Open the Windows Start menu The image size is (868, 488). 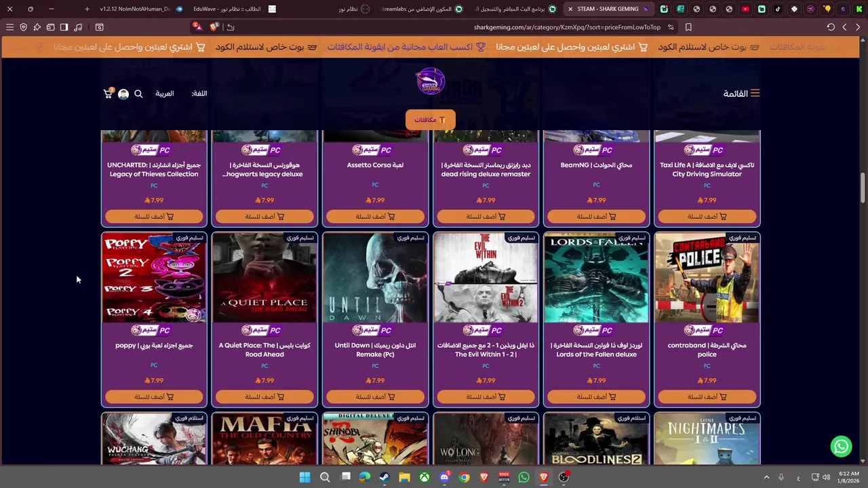[x=305, y=477]
